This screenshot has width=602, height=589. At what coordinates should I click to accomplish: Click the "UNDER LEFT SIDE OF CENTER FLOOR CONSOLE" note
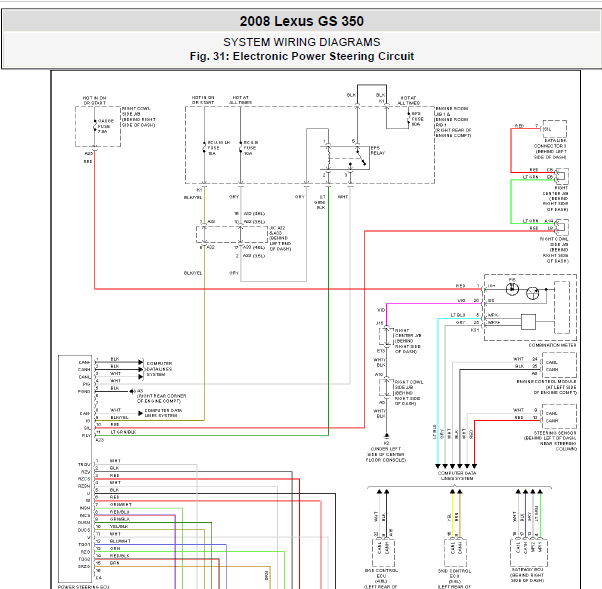tap(386, 454)
